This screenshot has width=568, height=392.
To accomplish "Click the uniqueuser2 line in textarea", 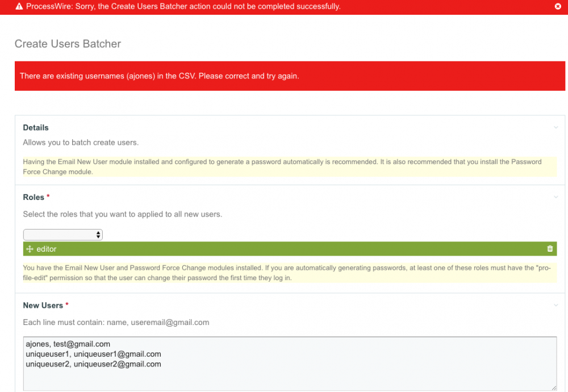I will pos(93,364).
